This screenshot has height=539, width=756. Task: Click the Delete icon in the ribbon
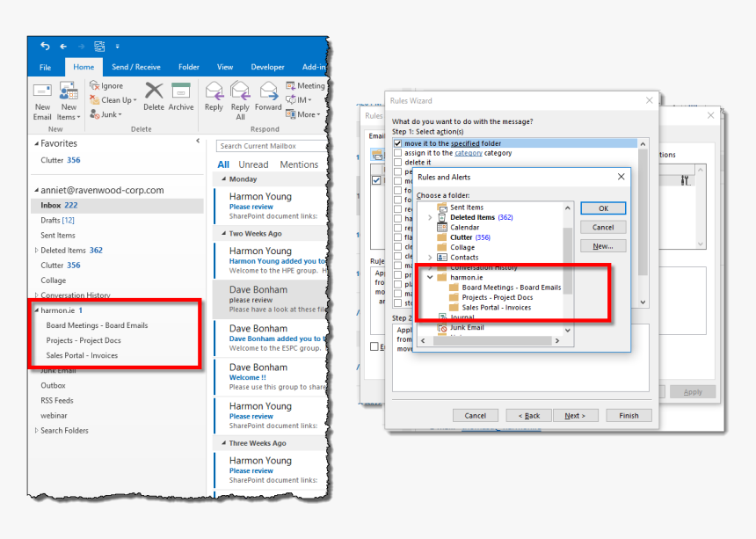pos(154,95)
